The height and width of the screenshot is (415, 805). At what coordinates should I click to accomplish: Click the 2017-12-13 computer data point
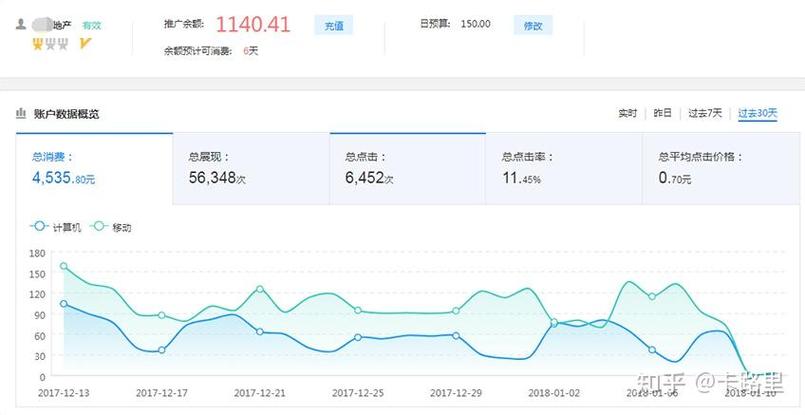click(x=64, y=304)
